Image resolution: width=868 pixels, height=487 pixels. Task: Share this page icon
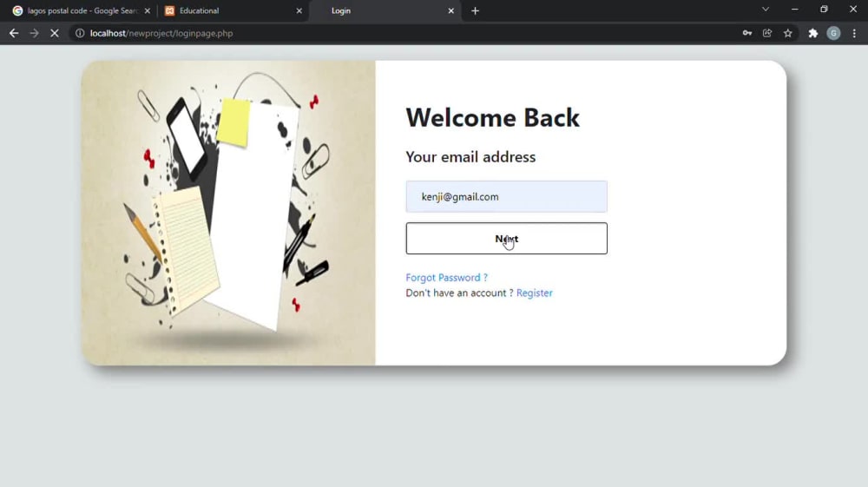767,33
